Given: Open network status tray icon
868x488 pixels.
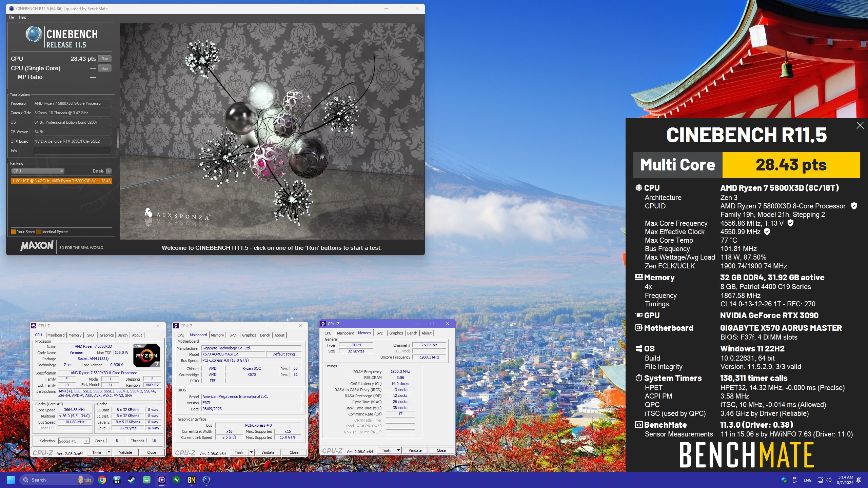Looking at the screenshot, I should pyautogui.click(x=820, y=480).
